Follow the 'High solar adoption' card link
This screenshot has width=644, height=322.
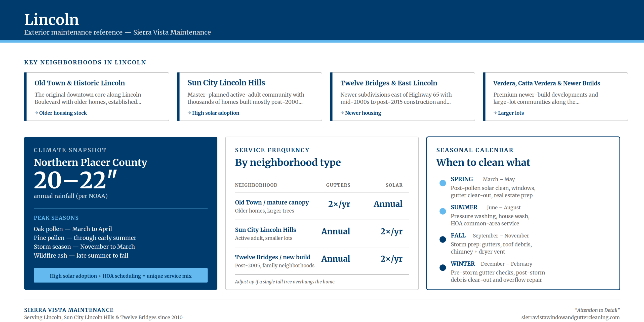tap(213, 113)
